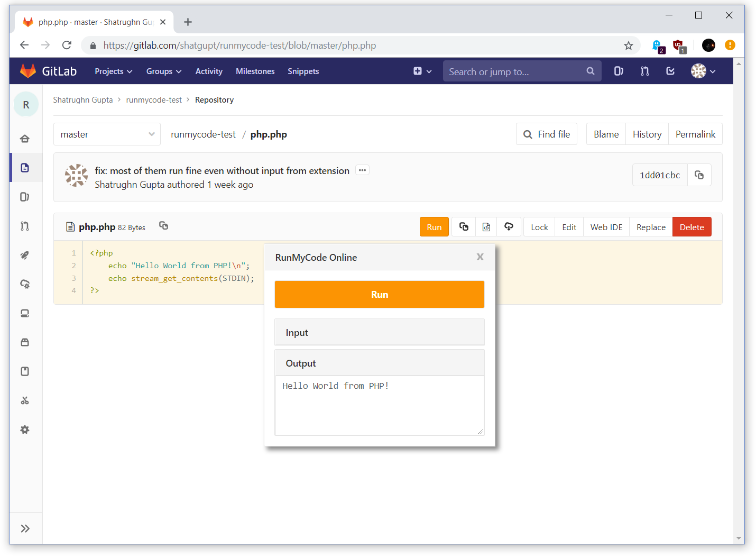Copy commit SHA 1dd01cbc to clipboard
Viewport: 756px width, 556px height.
699,175
